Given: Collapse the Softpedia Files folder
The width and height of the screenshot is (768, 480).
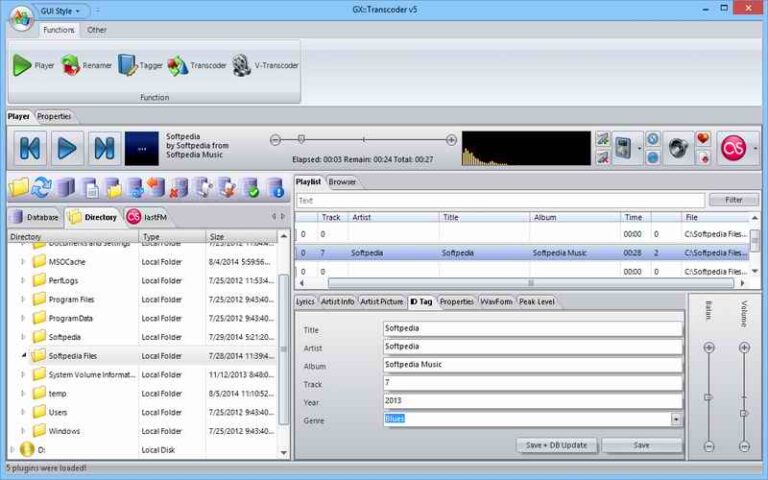Looking at the screenshot, I should pyautogui.click(x=24, y=355).
